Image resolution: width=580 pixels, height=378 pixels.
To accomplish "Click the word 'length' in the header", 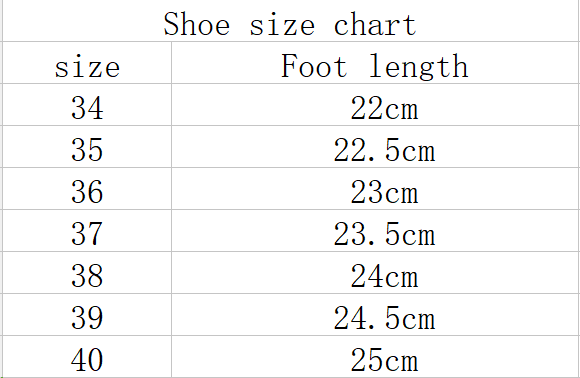I will 419,67.
